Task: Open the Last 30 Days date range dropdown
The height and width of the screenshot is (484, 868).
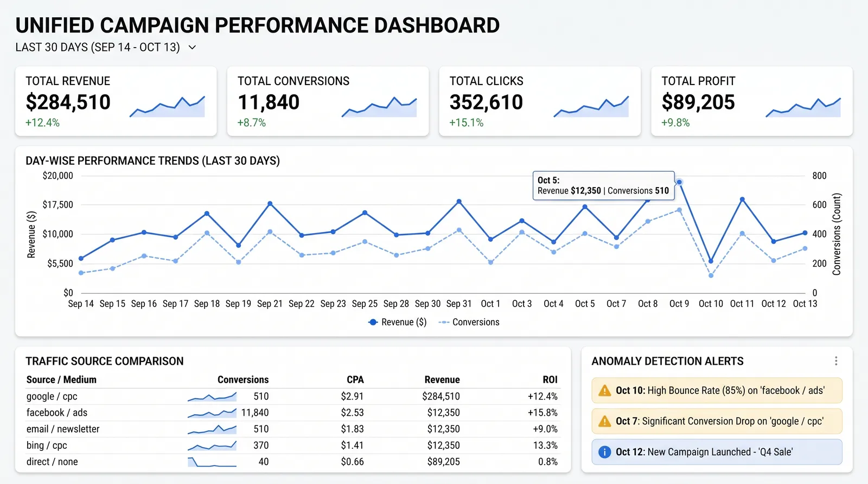Action: coord(106,47)
